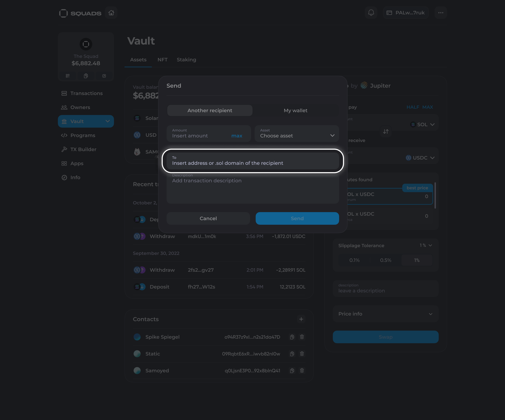Open Transactions in the sidebar
Screen dimensions: 505x420
click(86, 93)
